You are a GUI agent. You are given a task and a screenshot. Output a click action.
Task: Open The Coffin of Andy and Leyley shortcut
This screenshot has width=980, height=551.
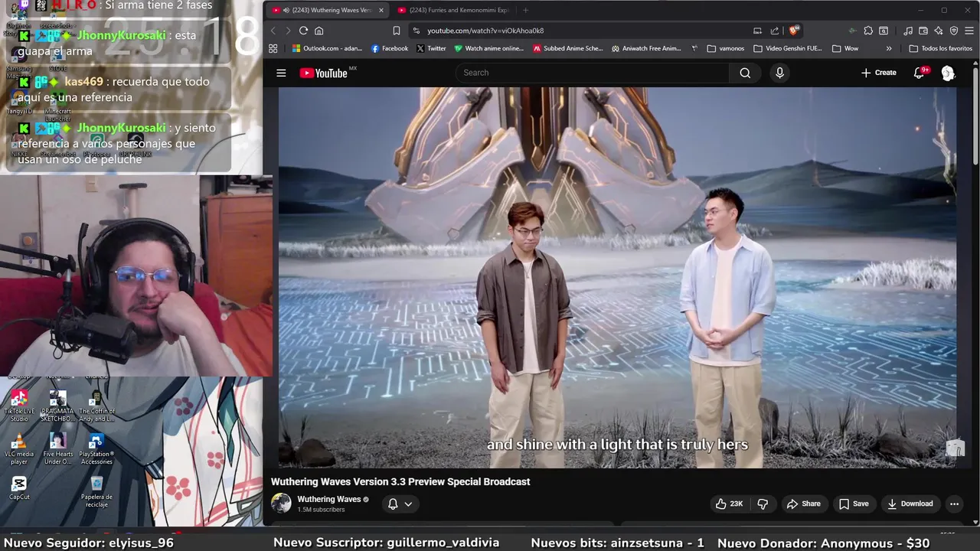pos(96,406)
